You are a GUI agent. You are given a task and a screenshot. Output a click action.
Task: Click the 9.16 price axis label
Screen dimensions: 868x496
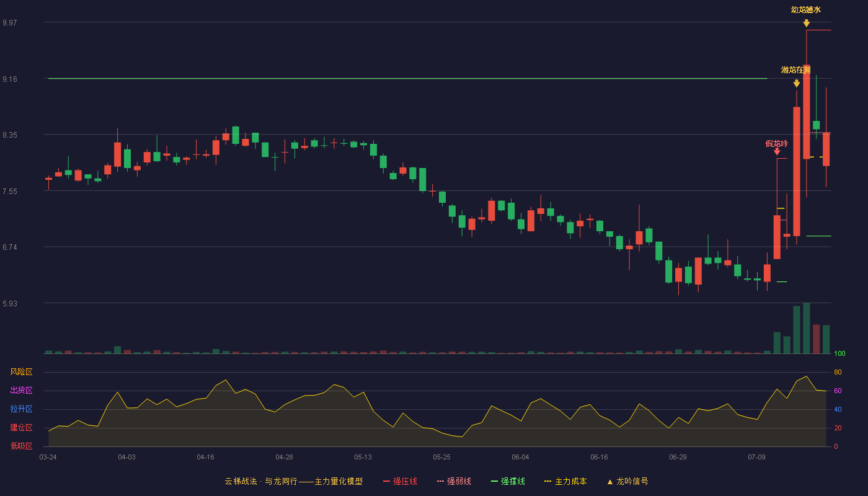pyautogui.click(x=10, y=79)
